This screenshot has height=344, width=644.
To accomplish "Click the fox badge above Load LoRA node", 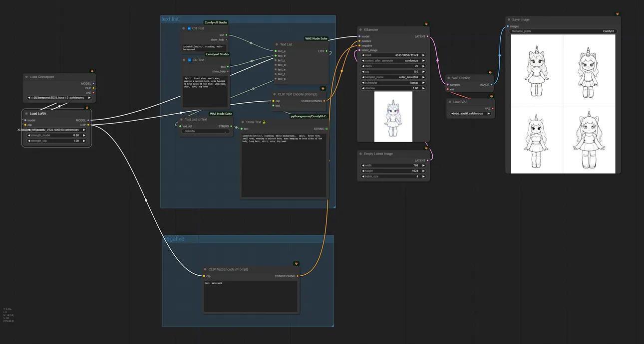I will pyautogui.click(x=87, y=108).
